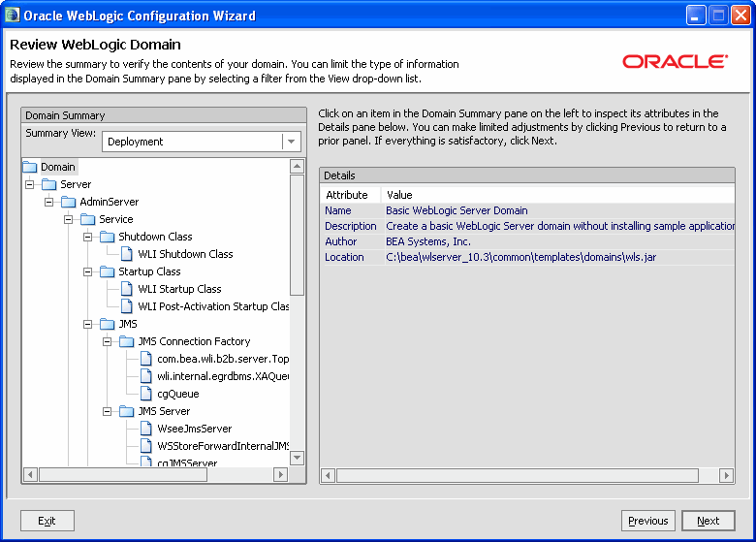Click the Shutdown Class folder icon
The height and width of the screenshot is (542, 756).
pyautogui.click(x=107, y=237)
